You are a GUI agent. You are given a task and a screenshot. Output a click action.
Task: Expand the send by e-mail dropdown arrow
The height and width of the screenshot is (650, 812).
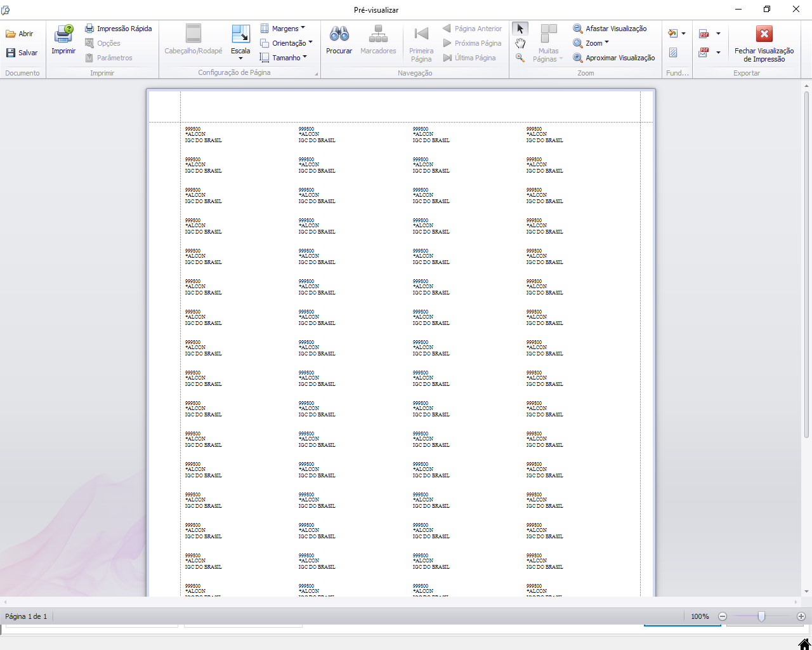click(x=718, y=53)
